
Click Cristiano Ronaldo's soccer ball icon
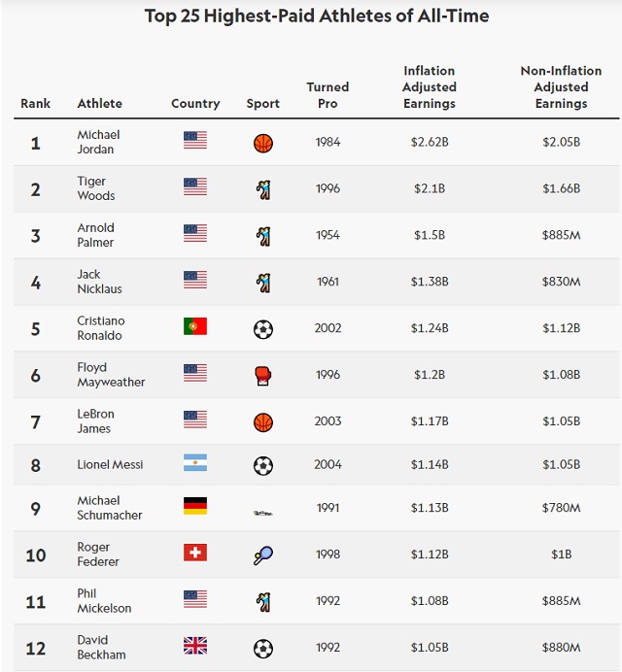click(x=263, y=329)
